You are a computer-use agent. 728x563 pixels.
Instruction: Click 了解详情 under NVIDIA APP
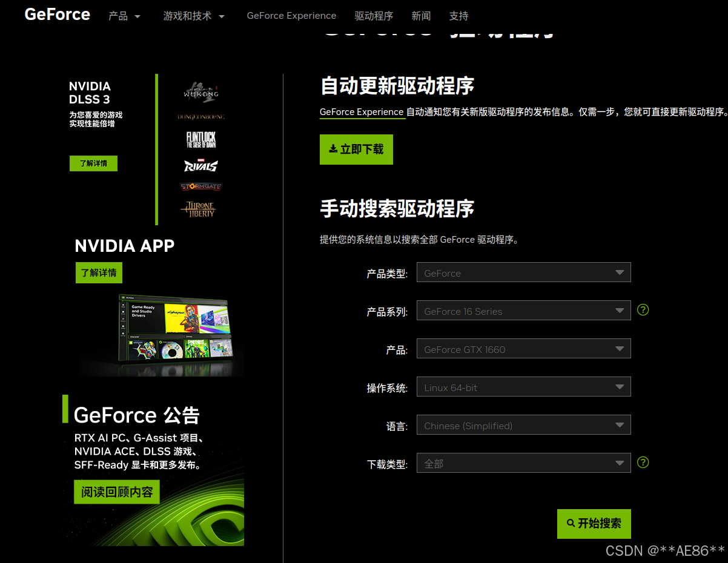point(99,272)
